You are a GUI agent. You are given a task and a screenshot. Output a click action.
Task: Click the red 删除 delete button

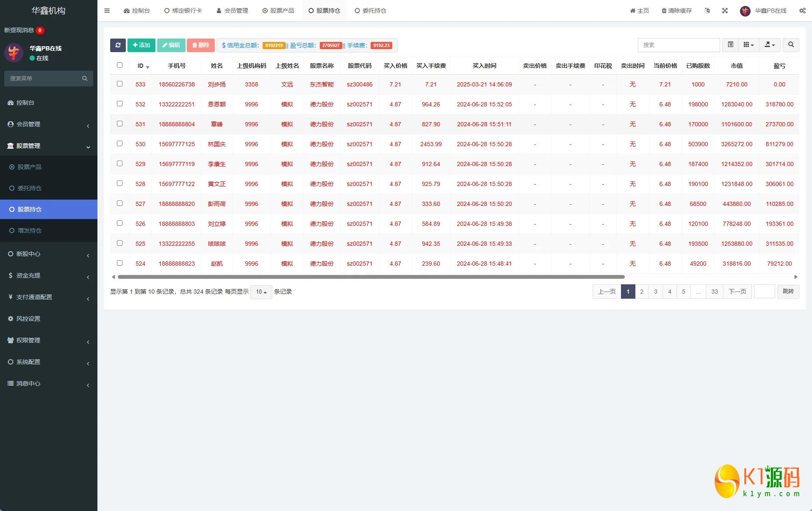pos(201,45)
